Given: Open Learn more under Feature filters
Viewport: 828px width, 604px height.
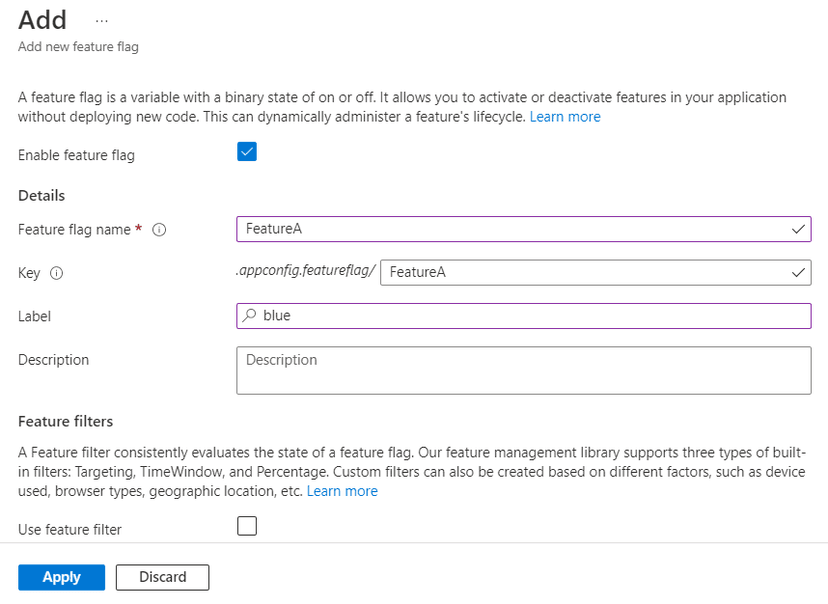Looking at the screenshot, I should (342, 490).
